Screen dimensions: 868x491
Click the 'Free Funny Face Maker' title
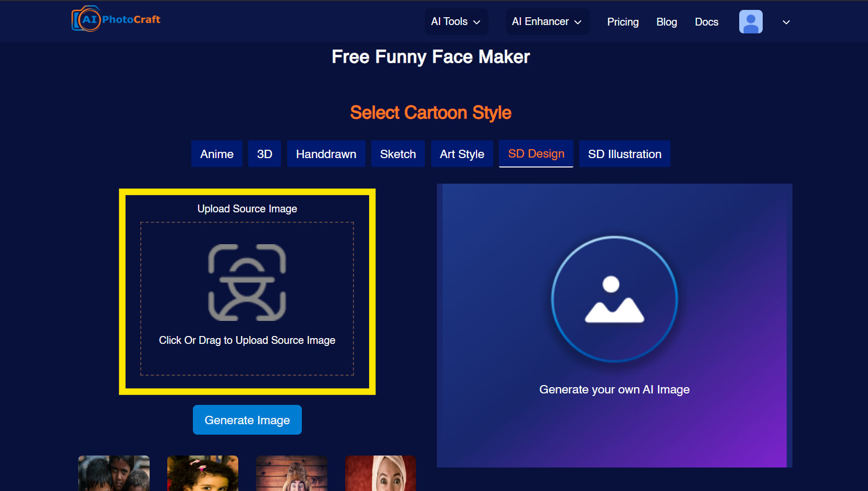(x=431, y=57)
